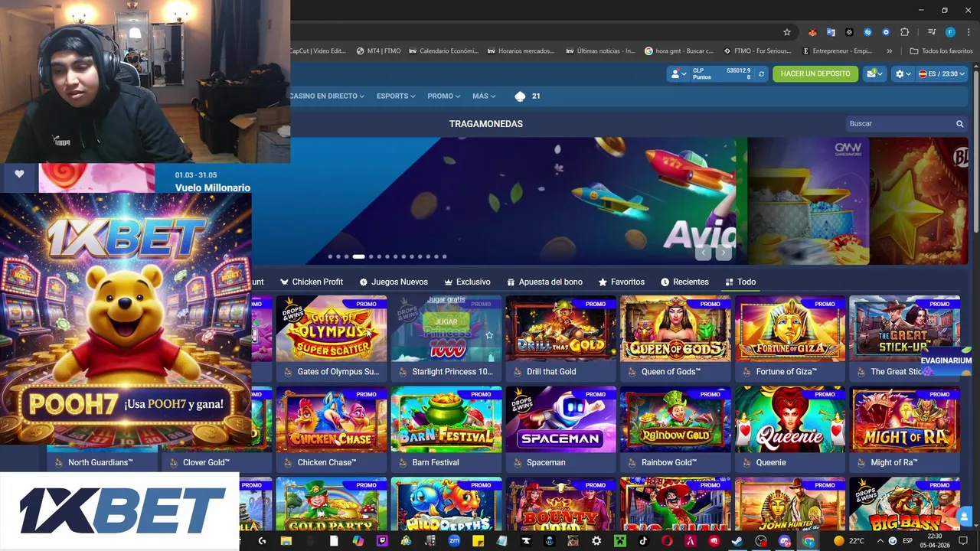The image size is (980, 551).
Task: Expand the Casino en directo menu
Action: tap(327, 96)
